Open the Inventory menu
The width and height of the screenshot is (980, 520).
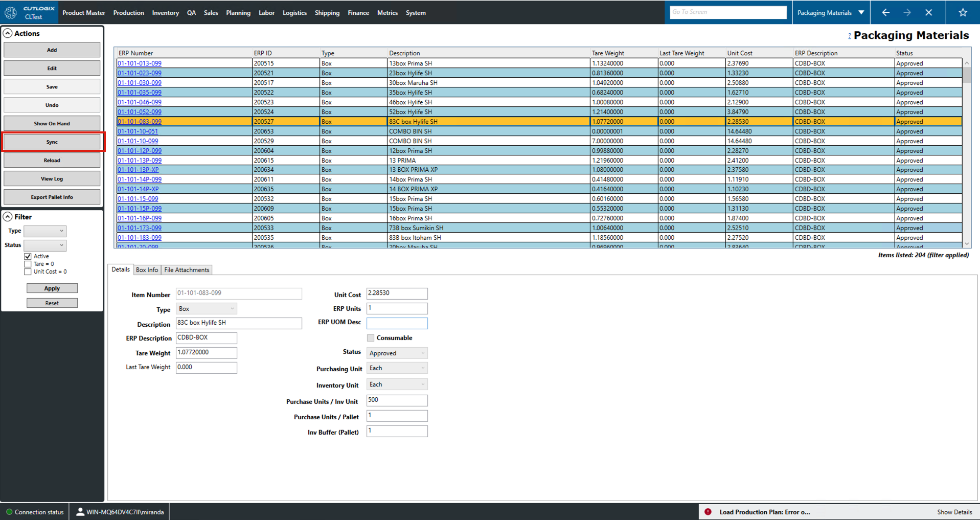165,13
